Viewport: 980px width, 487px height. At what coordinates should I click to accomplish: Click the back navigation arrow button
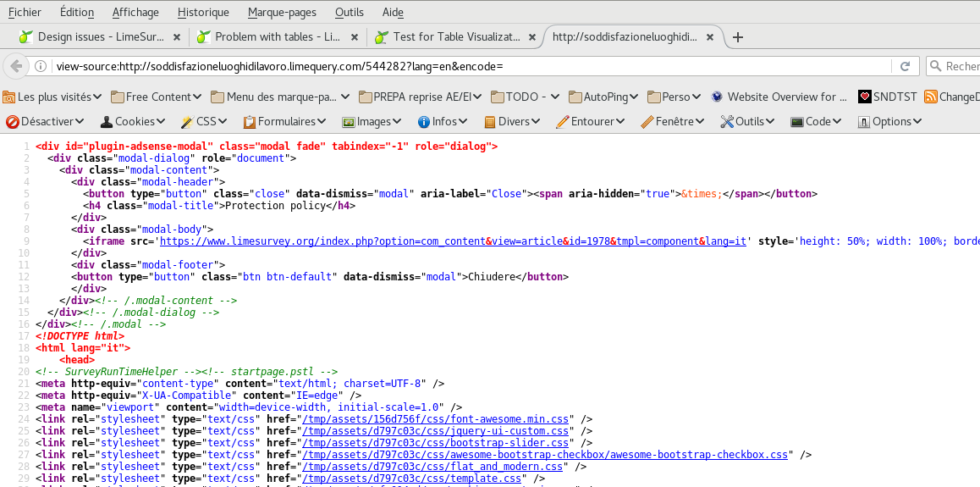15,66
